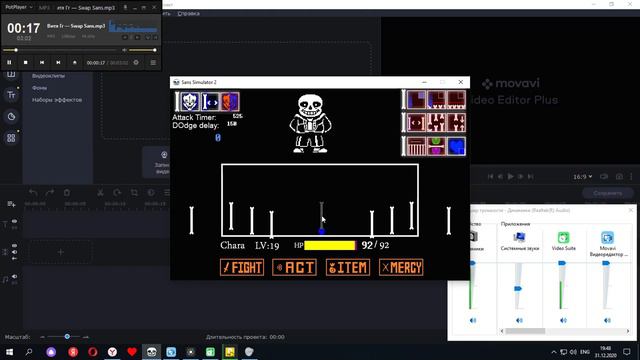Select the Gaster blaster skull attack icon
The height and width of the screenshot is (360, 640).
pos(190,102)
